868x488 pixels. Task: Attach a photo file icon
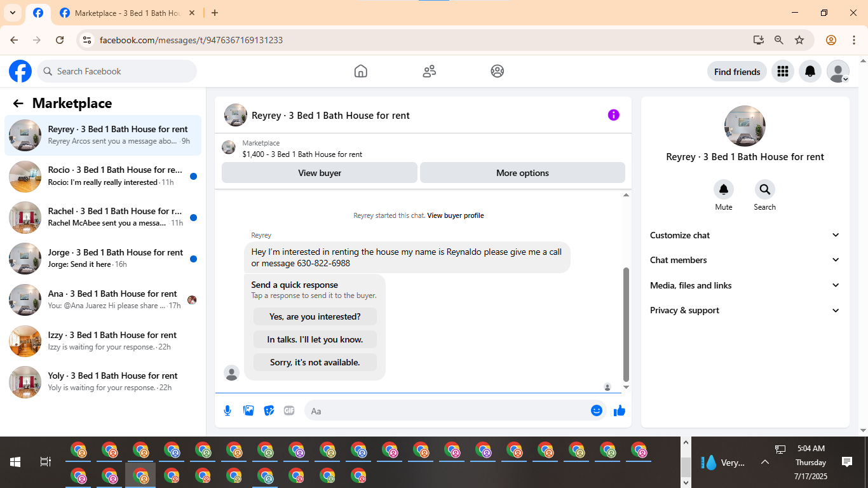248,410
